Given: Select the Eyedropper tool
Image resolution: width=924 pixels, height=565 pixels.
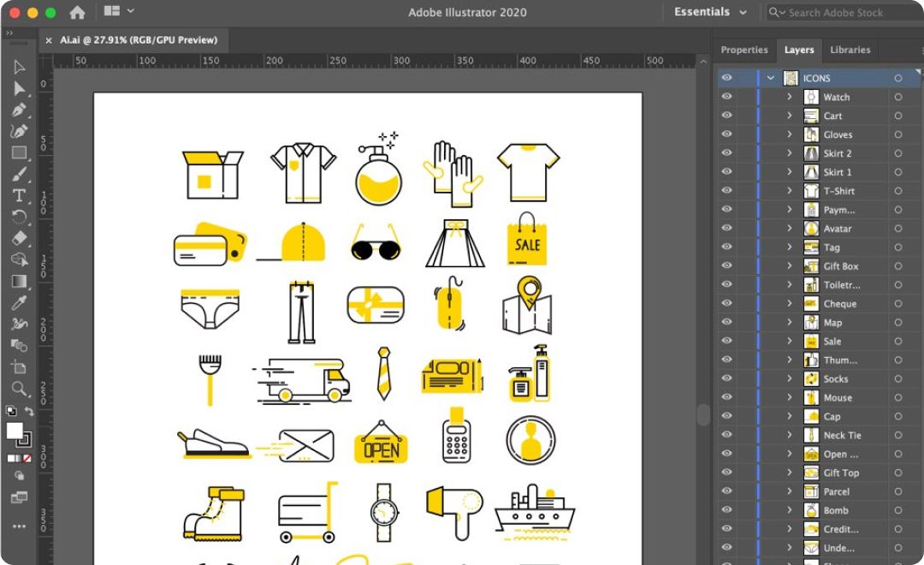Looking at the screenshot, I should 19,302.
